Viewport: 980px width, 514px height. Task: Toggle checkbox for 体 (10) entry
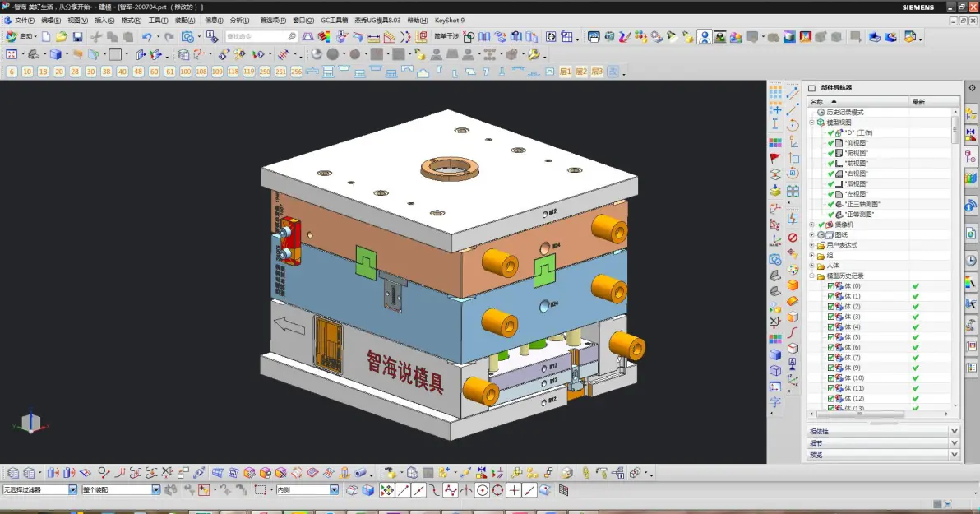tap(831, 377)
